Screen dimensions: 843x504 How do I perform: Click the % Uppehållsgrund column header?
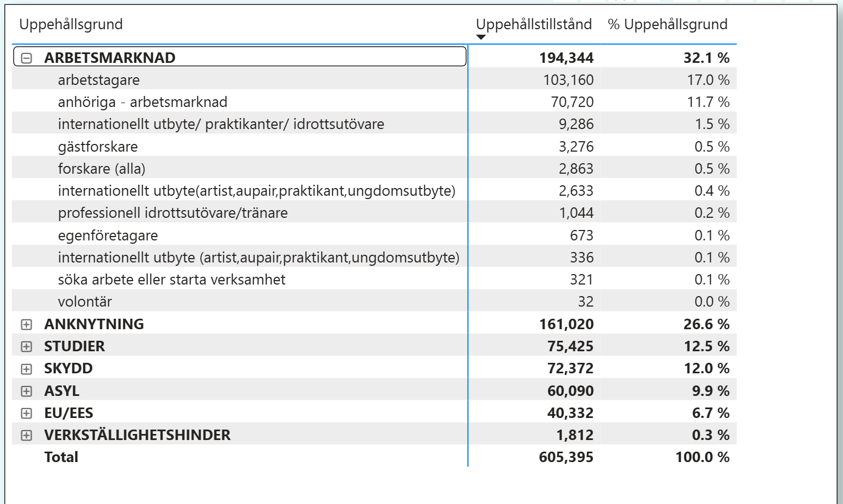tap(667, 24)
